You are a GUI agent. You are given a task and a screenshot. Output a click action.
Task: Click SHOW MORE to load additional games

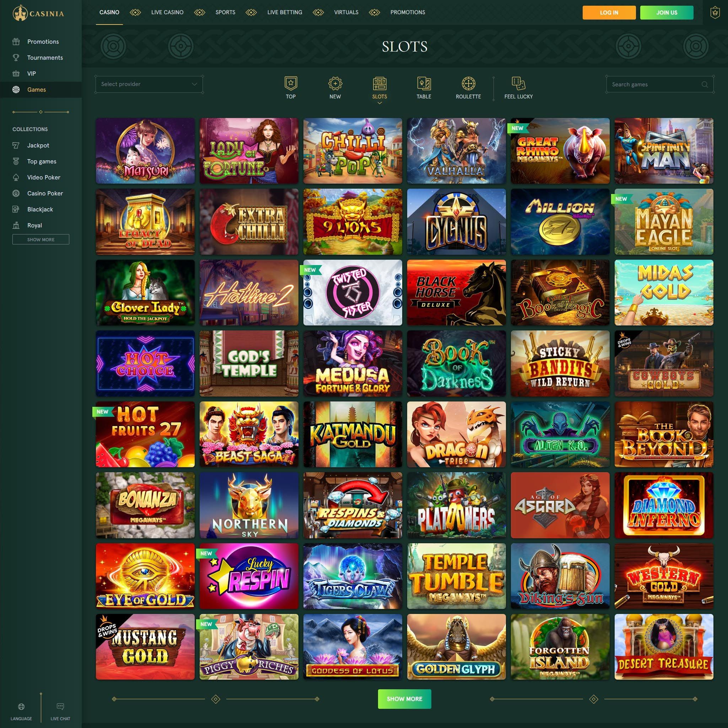point(404,699)
